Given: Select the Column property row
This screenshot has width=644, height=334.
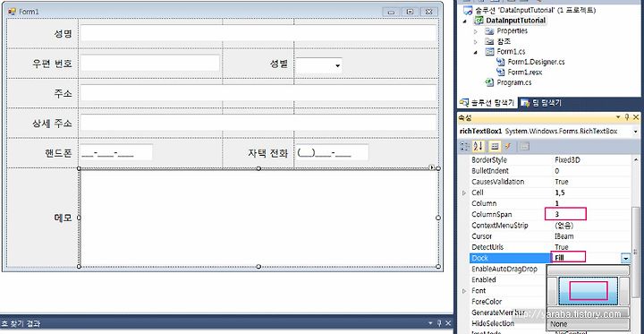Looking at the screenshot, I should click(x=550, y=203).
